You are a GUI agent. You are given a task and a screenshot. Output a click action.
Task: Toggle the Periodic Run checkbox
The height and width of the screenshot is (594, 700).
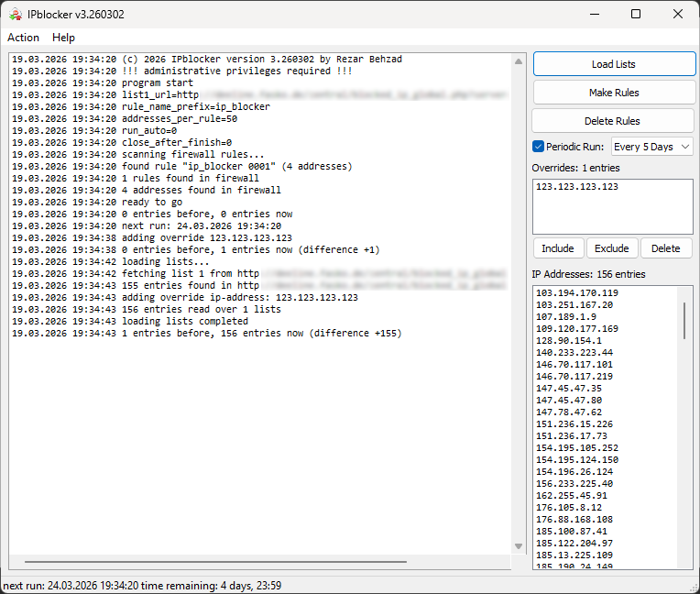pyautogui.click(x=538, y=147)
